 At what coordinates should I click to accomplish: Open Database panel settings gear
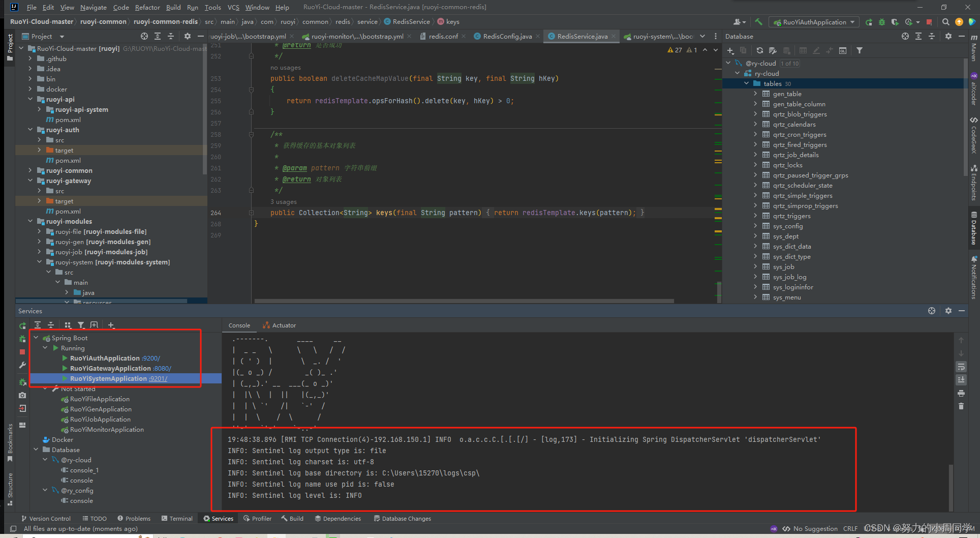click(x=948, y=36)
